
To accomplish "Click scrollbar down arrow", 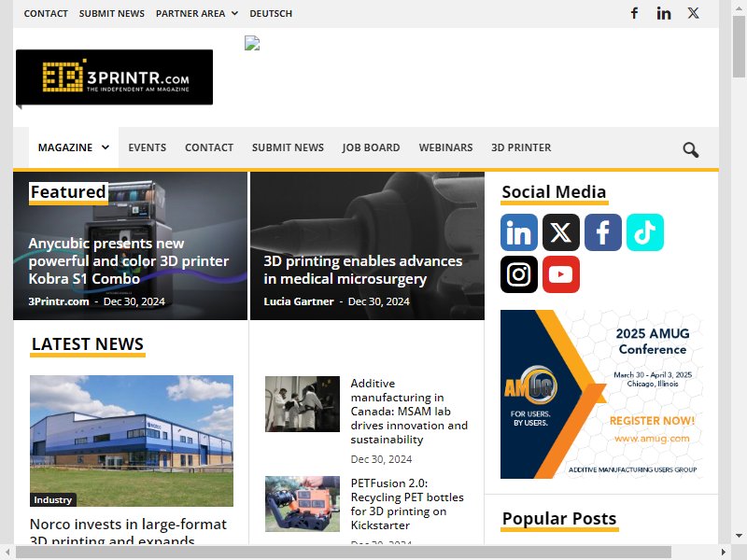I will [x=739, y=535].
